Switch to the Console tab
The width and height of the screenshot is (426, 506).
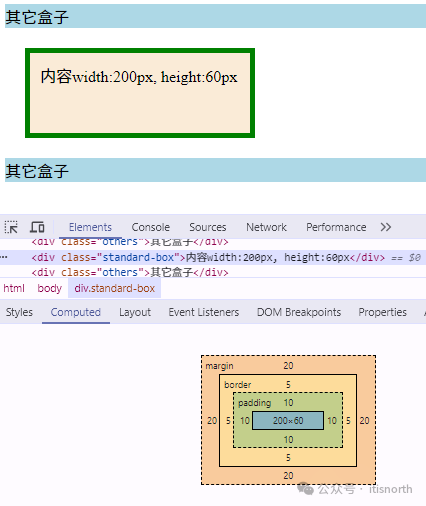tap(151, 227)
